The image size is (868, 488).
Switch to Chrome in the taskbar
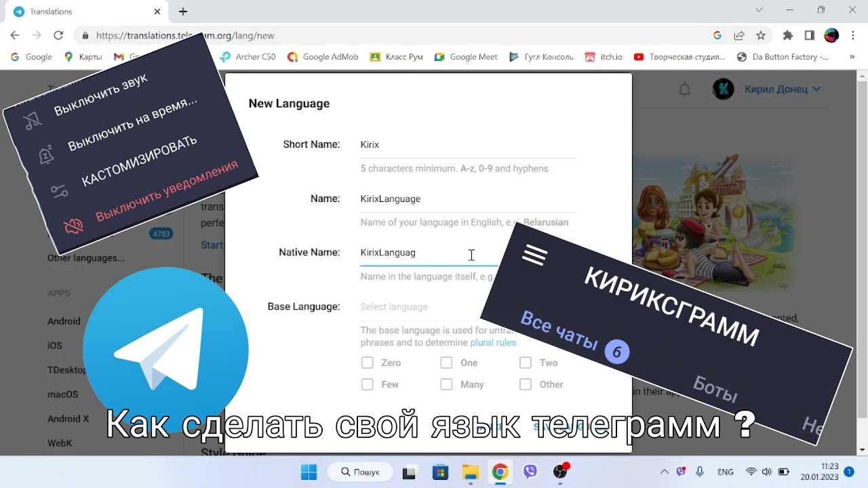tap(500, 472)
